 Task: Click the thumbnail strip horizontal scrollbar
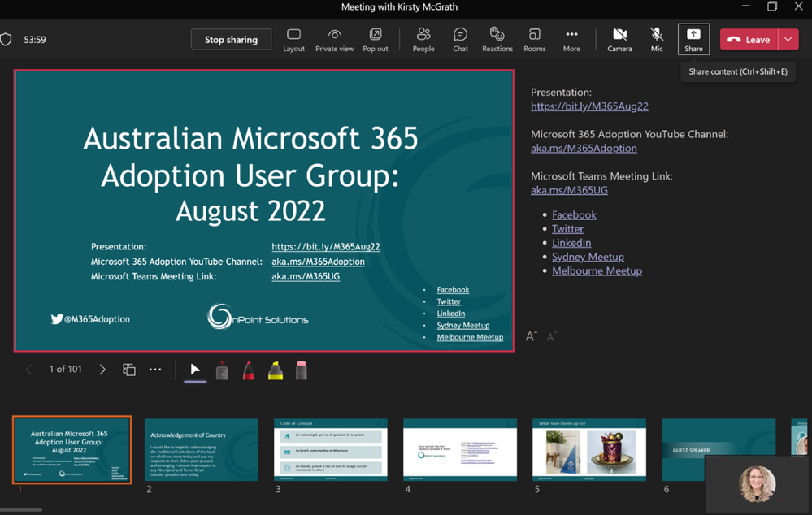point(21,510)
